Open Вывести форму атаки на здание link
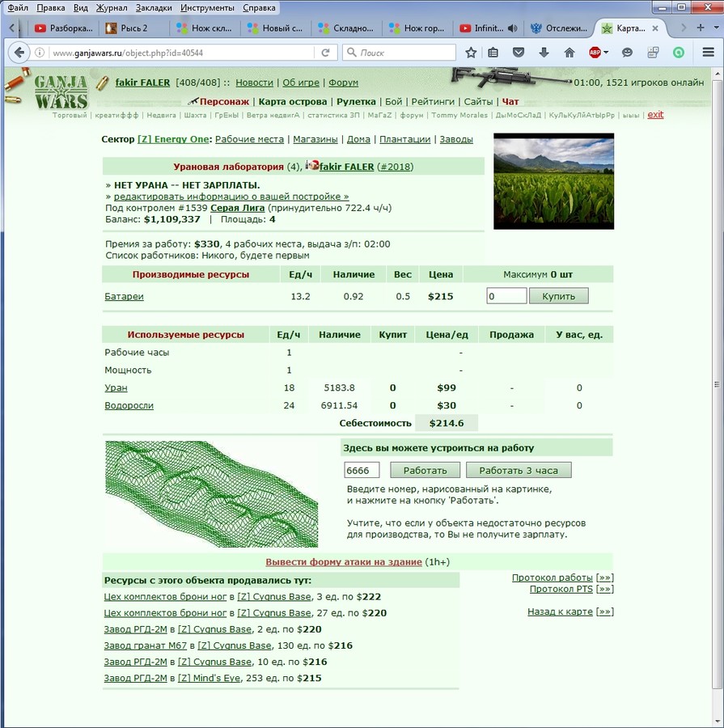 (344, 562)
